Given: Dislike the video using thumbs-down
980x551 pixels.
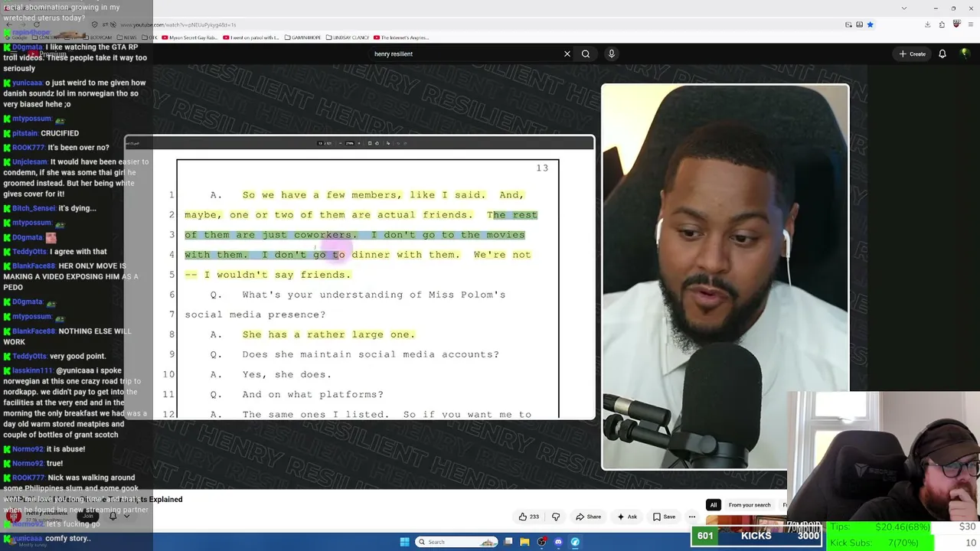Looking at the screenshot, I should [x=556, y=517].
